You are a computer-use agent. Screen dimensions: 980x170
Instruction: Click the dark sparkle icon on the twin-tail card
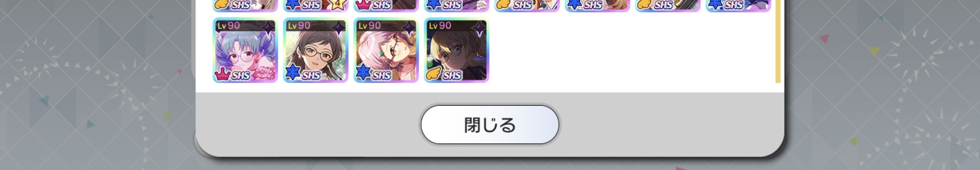click(268, 27)
